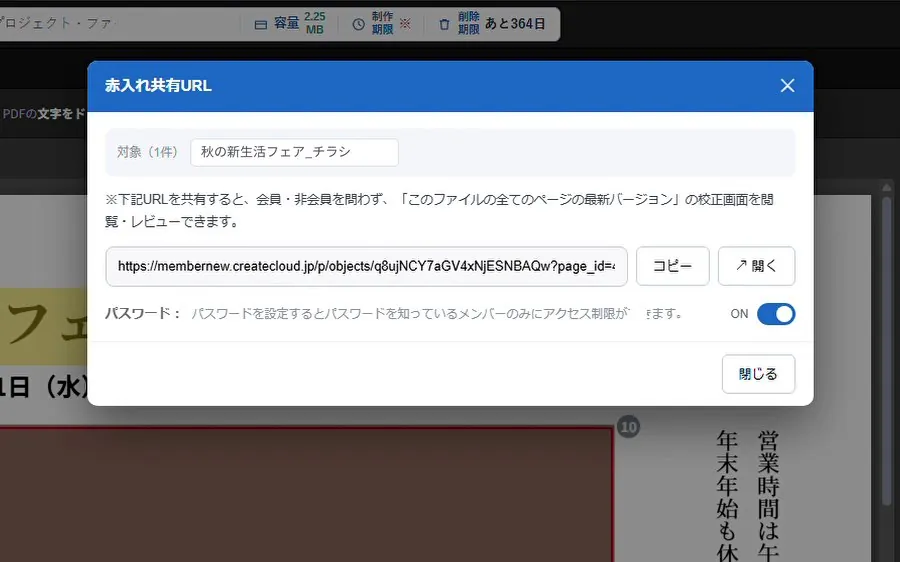Click the 閉じる button
Screen dimensions: 900x562
click(x=758, y=374)
